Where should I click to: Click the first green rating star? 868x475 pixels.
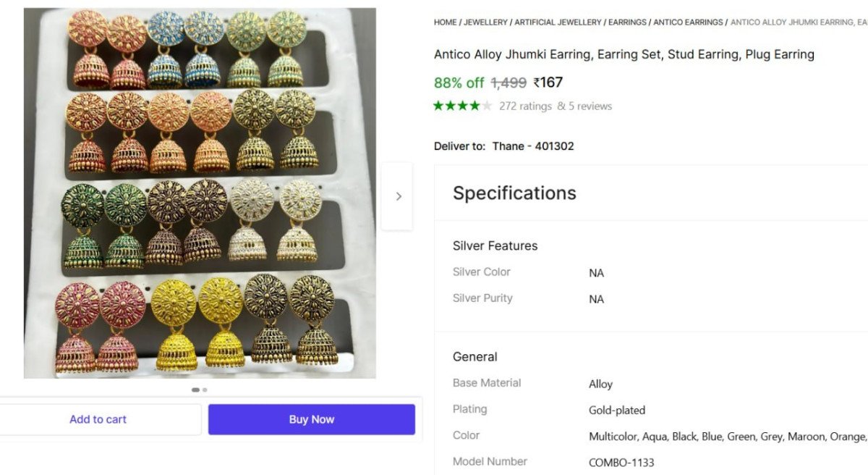coord(438,106)
